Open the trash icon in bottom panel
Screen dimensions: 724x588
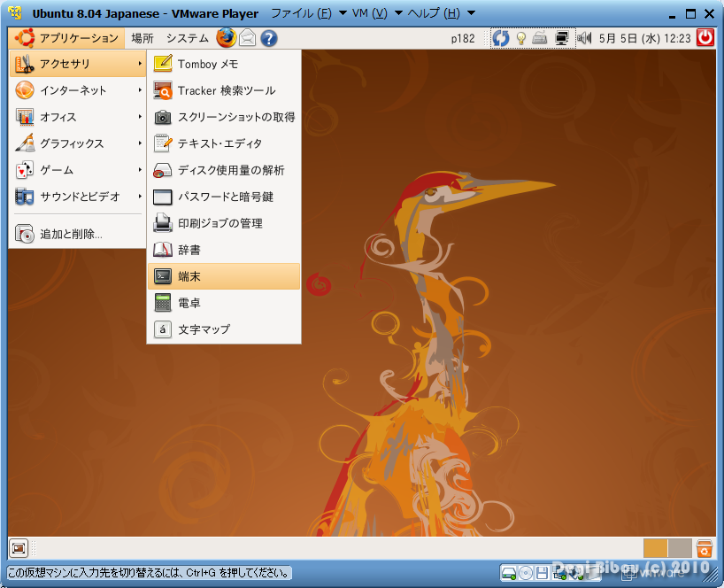(705, 548)
